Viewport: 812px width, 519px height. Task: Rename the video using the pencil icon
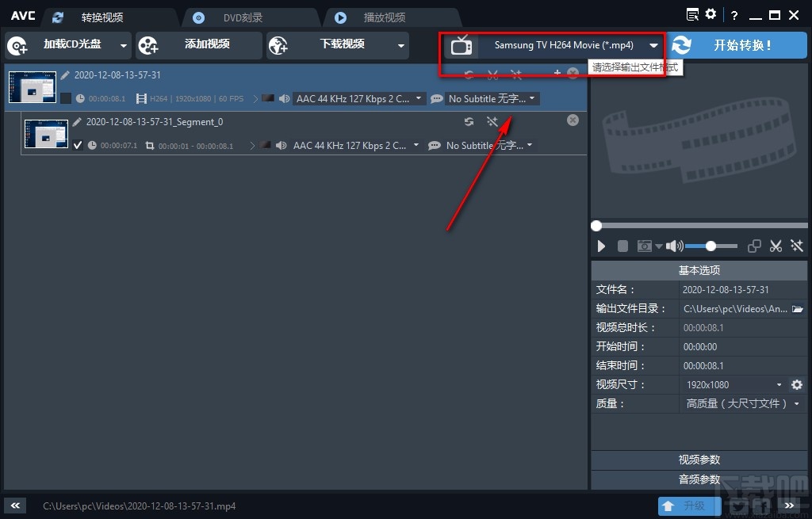(x=64, y=74)
